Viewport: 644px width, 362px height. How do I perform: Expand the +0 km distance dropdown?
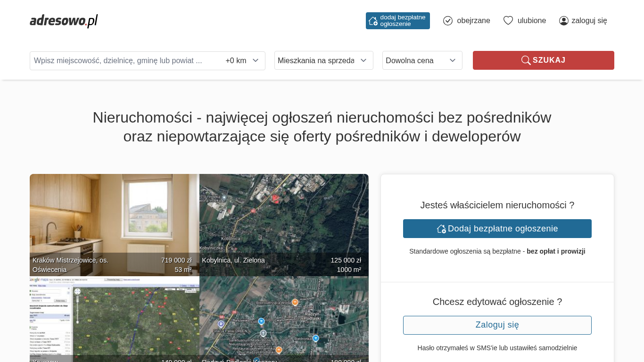(242, 61)
